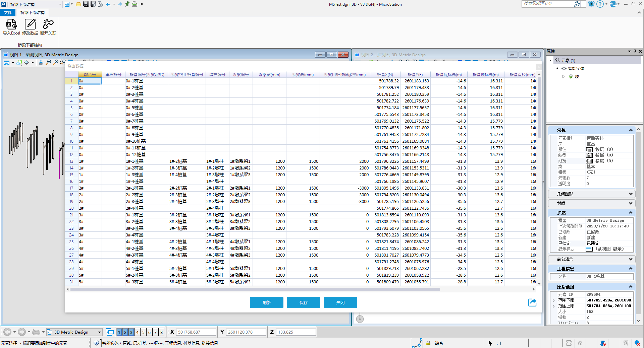Open file via the folder icon
The height and width of the screenshot is (348, 644).
[78, 4]
